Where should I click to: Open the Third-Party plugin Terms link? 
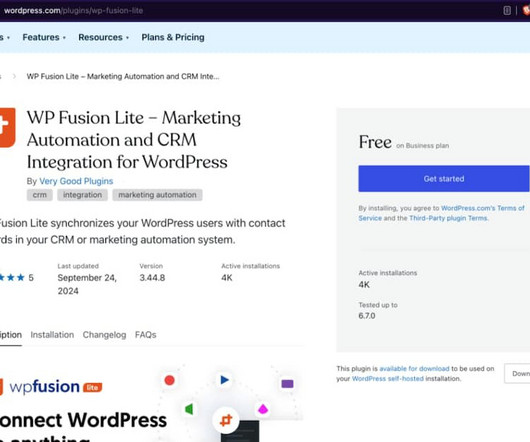pyautogui.click(x=448, y=218)
